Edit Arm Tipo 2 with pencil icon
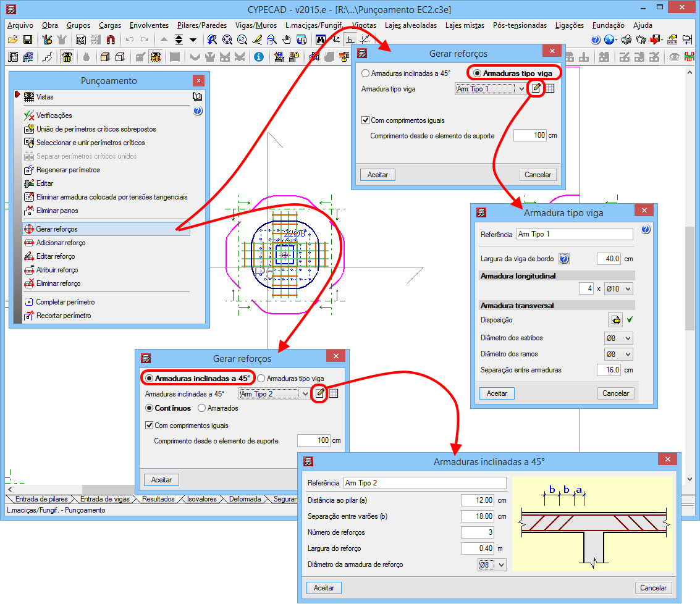700x604 pixels. pyautogui.click(x=319, y=393)
